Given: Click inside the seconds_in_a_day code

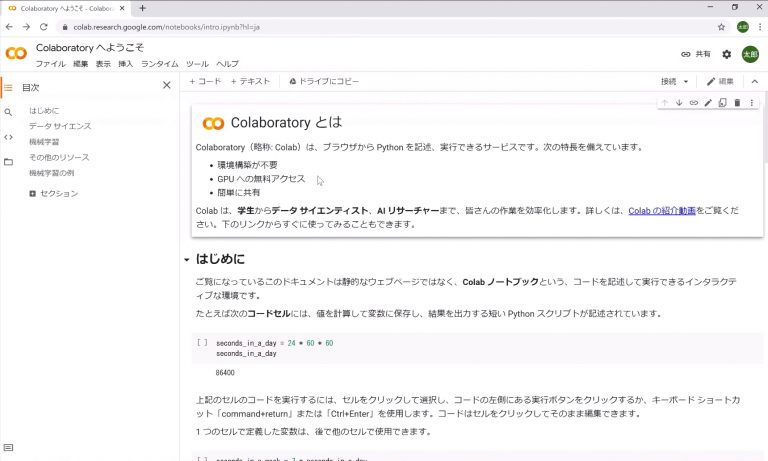Looking at the screenshot, I should pyautogui.click(x=275, y=348).
